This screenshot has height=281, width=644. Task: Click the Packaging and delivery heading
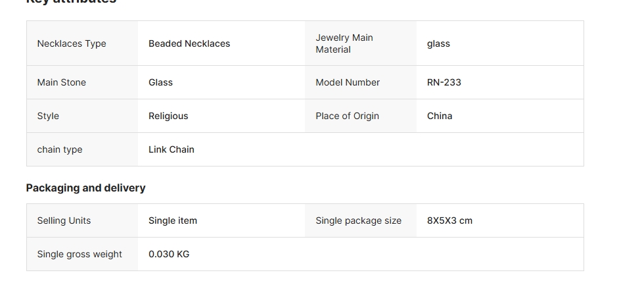click(85, 188)
